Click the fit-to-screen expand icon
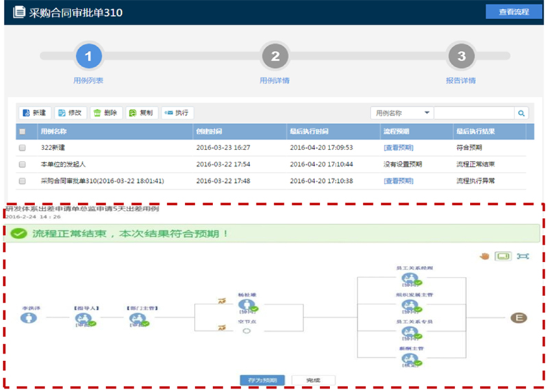The height and width of the screenshot is (392, 548). coord(523,256)
